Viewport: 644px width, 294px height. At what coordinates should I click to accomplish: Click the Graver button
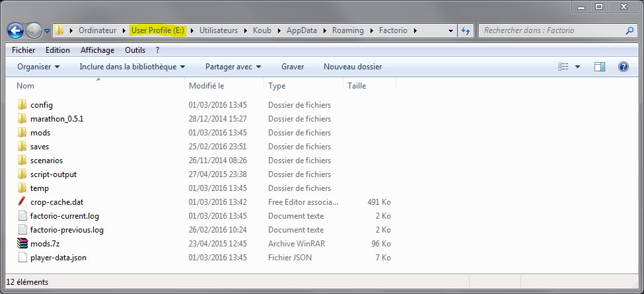point(293,67)
